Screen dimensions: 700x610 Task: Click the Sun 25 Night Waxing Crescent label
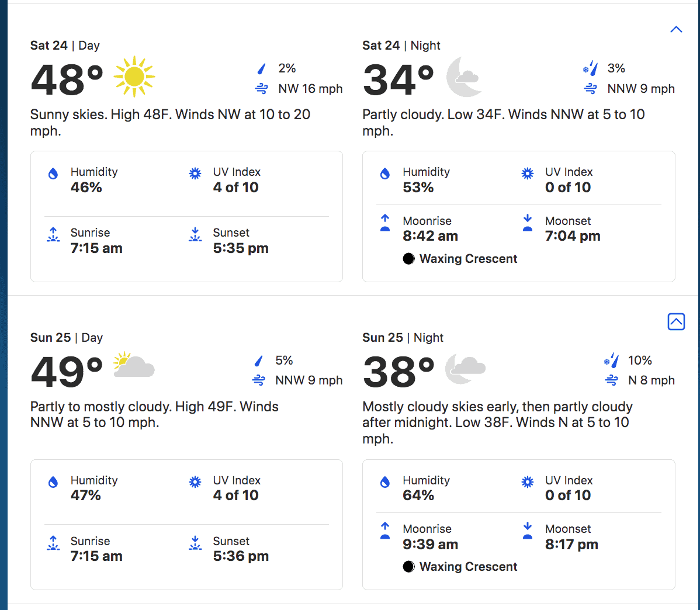coord(468,567)
